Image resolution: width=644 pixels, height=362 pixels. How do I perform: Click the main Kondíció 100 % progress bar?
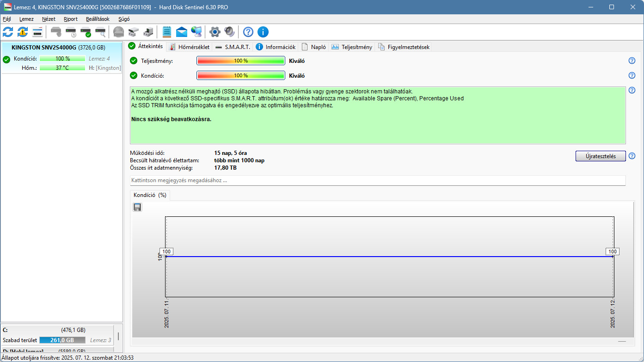point(241,75)
